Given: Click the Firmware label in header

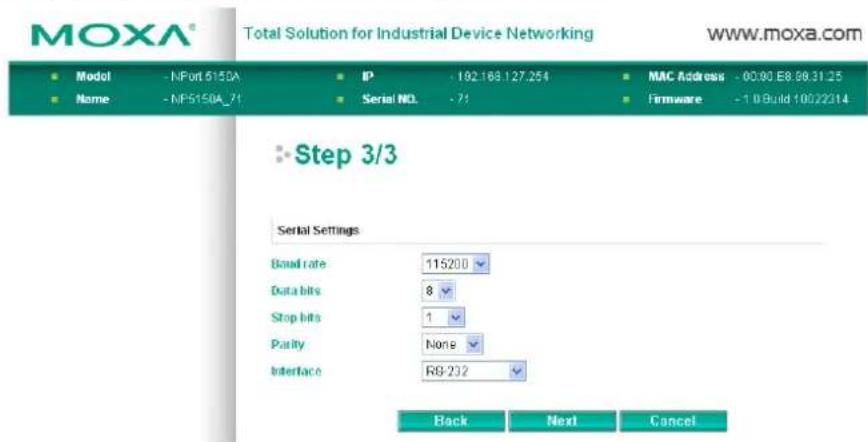Looking at the screenshot, I should coord(675,99).
